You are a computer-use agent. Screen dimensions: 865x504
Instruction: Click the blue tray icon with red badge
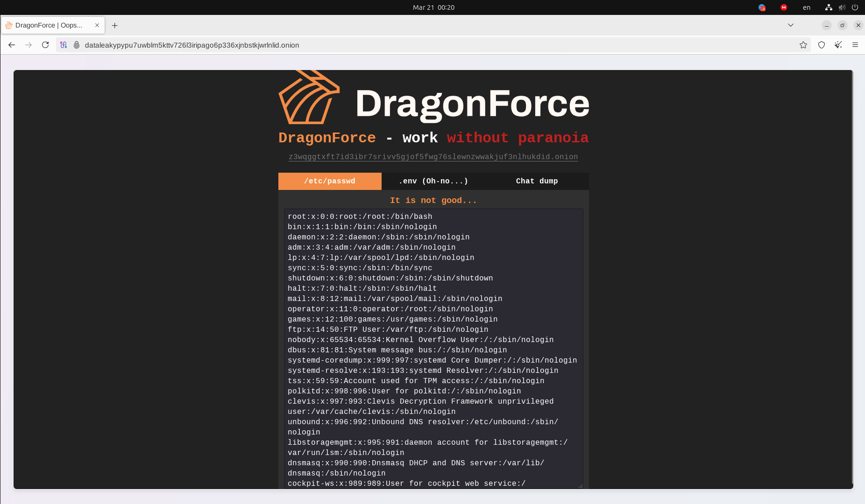[762, 7]
